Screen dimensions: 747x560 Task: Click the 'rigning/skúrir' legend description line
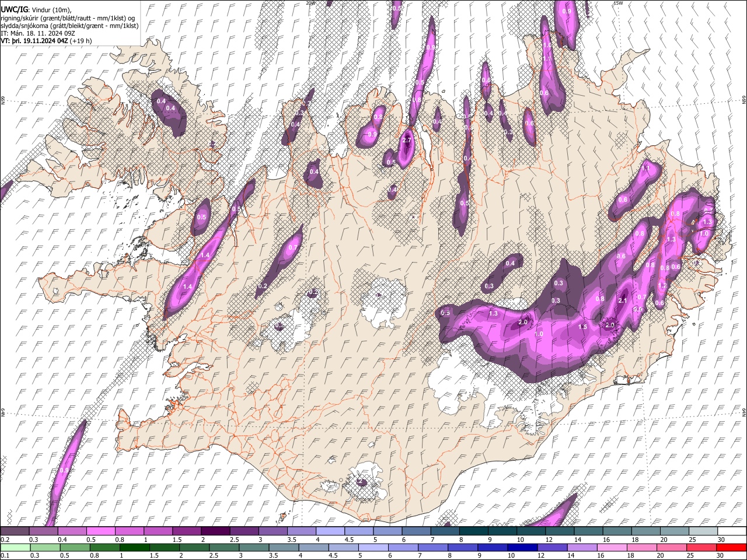tap(68, 18)
